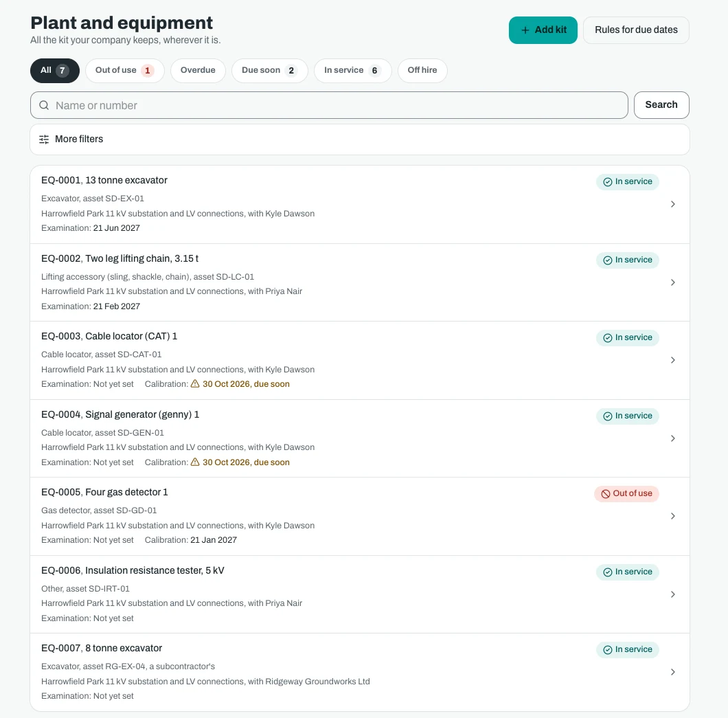Open EQ-0005 gas detector via chevron arrow
Viewport: 728px width, 718px height.
pyautogui.click(x=673, y=516)
